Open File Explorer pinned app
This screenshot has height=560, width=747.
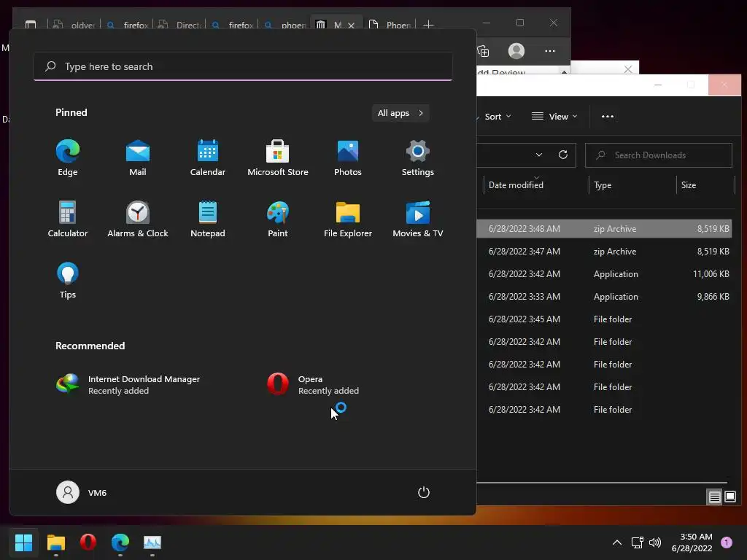tap(348, 219)
